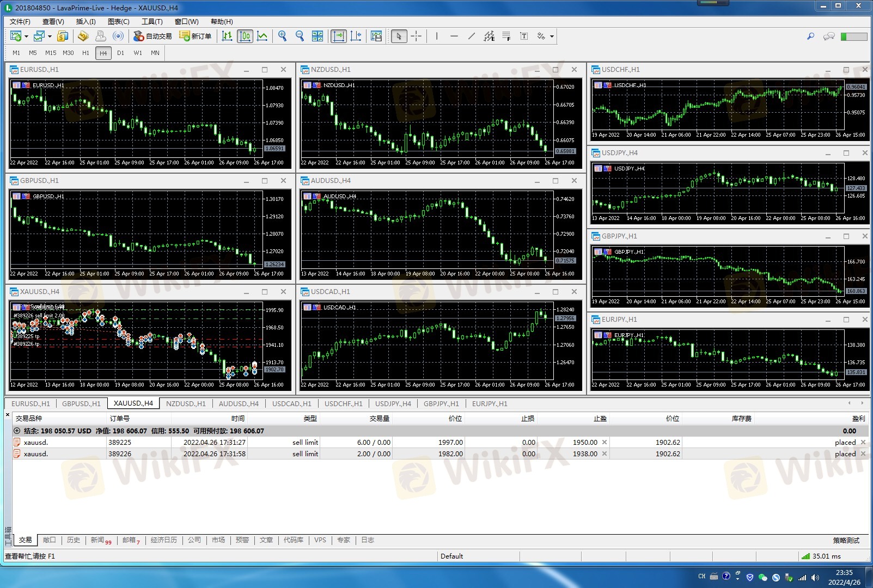Zoom in on the chart
Image resolution: width=873 pixels, height=588 pixels.
pos(282,36)
